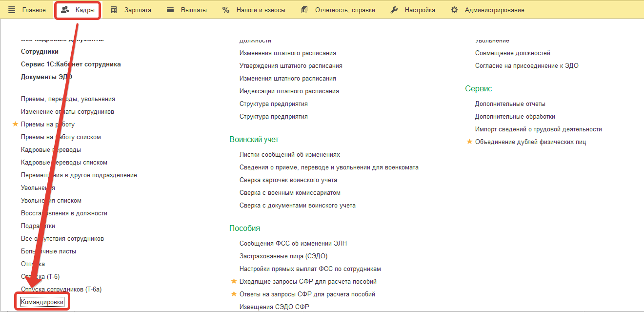Click the documents icon beside Отчетность, справки
The height and width of the screenshot is (312, 644).
pyautogui.click(x=304, y=10)
